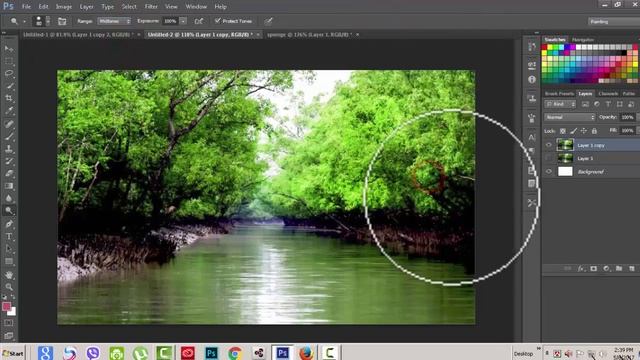Open the Window menu
Image resolution: width=640 pixels, height=360 pixels.
(196, 7)
